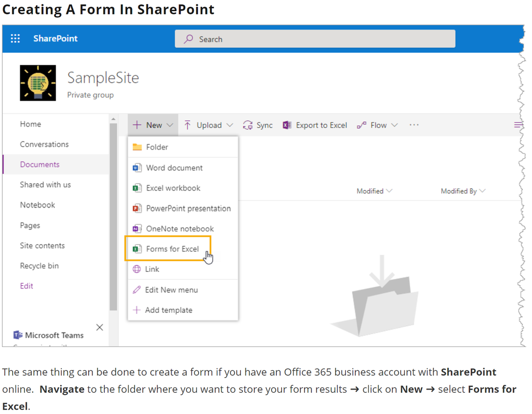This screenshot has height=414, width=532.
Task: Click the Export to Excel icon
Action: (x=287, y=125)
